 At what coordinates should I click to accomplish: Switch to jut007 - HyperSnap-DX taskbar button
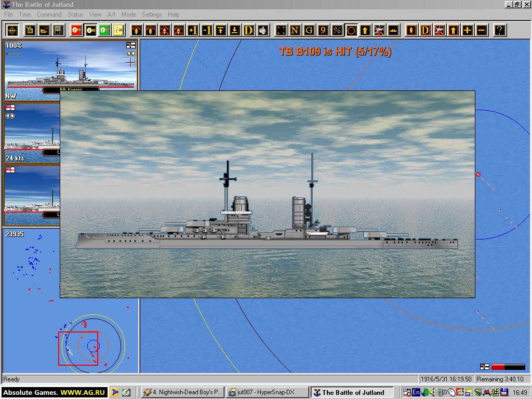pos(268,392)
